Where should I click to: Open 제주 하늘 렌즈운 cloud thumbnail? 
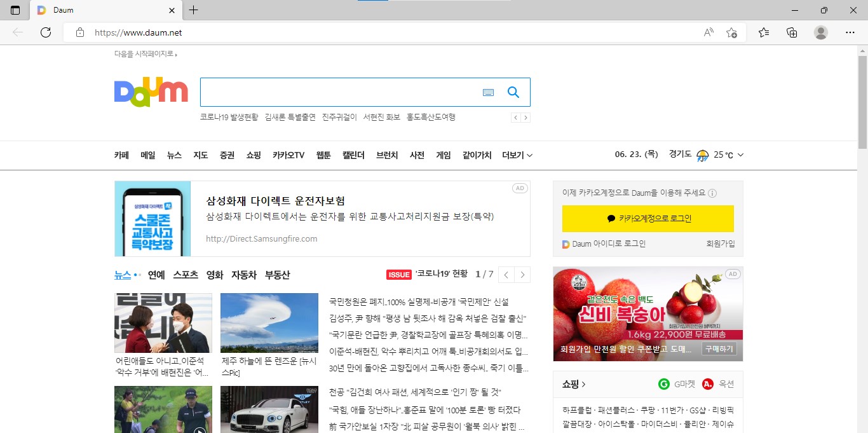[269, 323]
